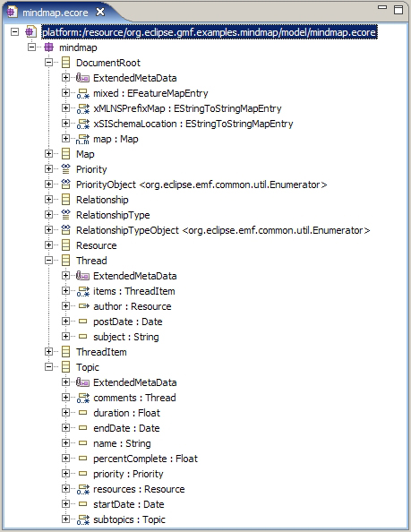Collapse the platform resource root node
This screenshot has width=411, height=532.
pos(14,32)
